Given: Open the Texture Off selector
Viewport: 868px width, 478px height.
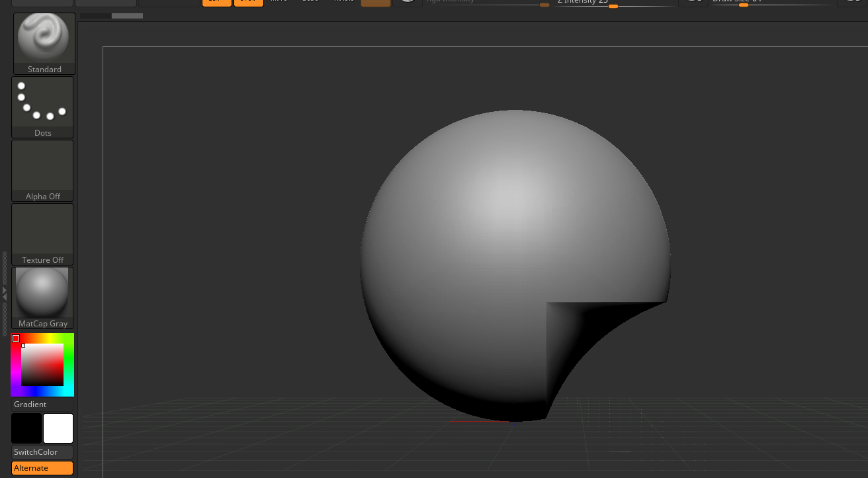Looking at the screenshot, I should [x=42, y=234].
